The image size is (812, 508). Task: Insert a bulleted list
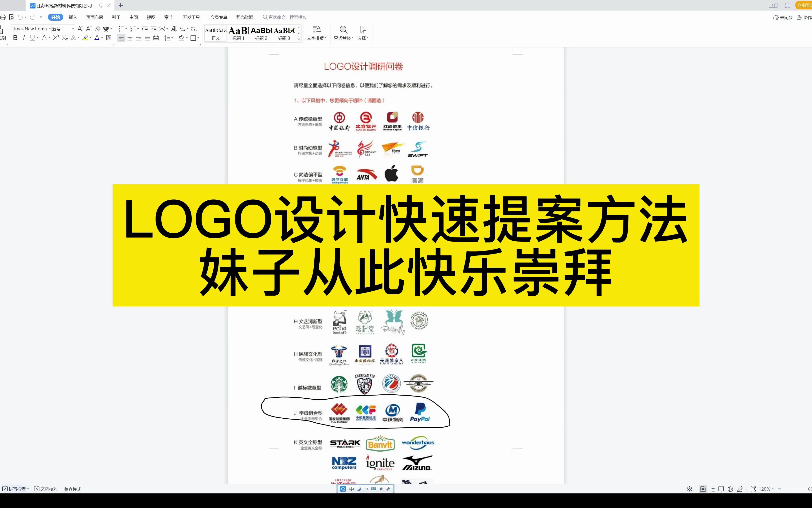pyautogui.click(x=121, y=29)
